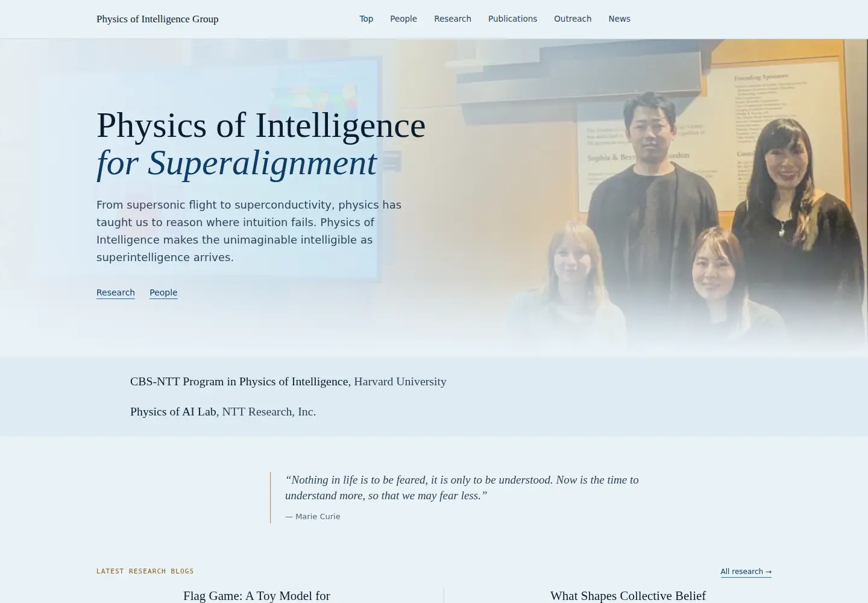Click the 'for Superalignment' italic heading
This screenshot has width=868, height=603.
237,163
